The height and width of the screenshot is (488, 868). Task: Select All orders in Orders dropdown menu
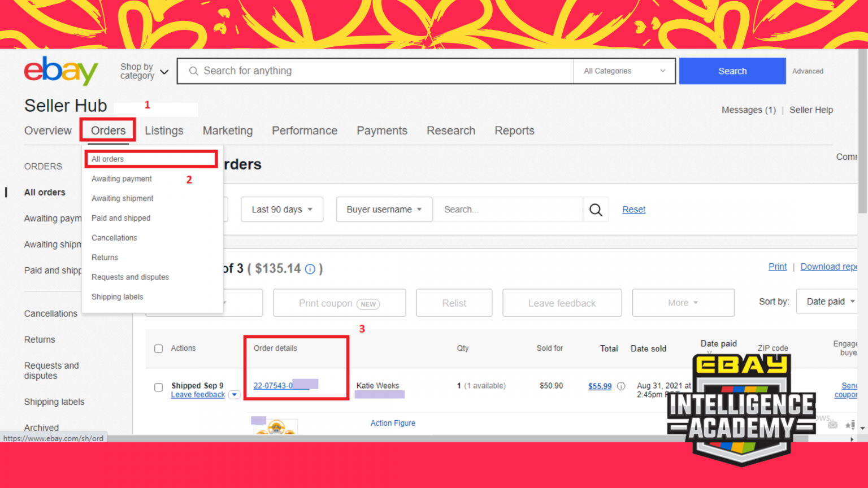pyautogui.click(x=107, y=159)
